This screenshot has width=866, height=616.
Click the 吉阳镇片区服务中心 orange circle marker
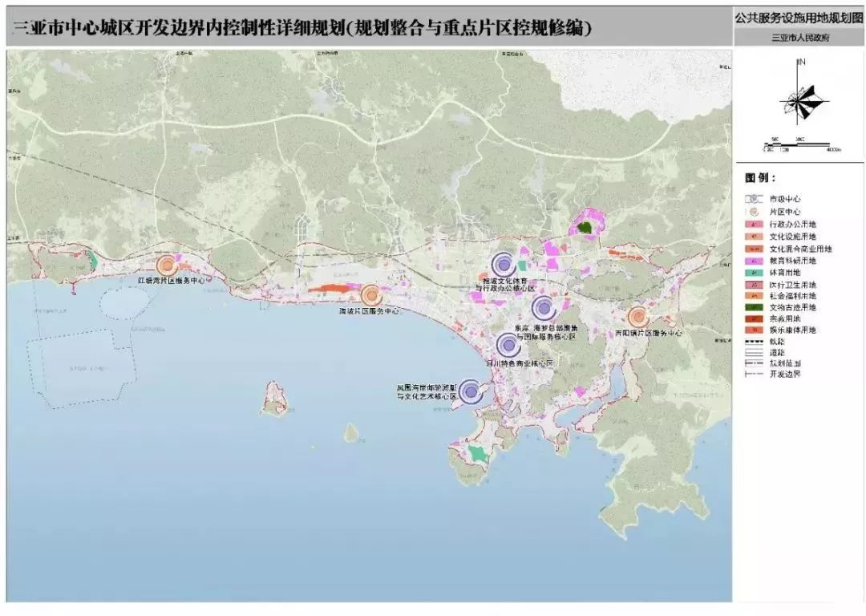pyautogui.click(x=638, y=317)
